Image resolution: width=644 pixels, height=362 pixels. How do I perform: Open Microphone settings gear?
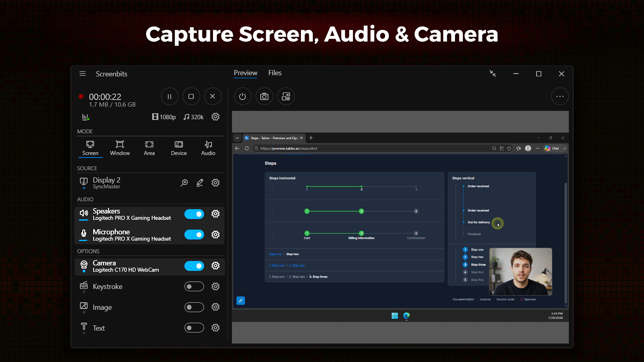[x=215, y=235]
